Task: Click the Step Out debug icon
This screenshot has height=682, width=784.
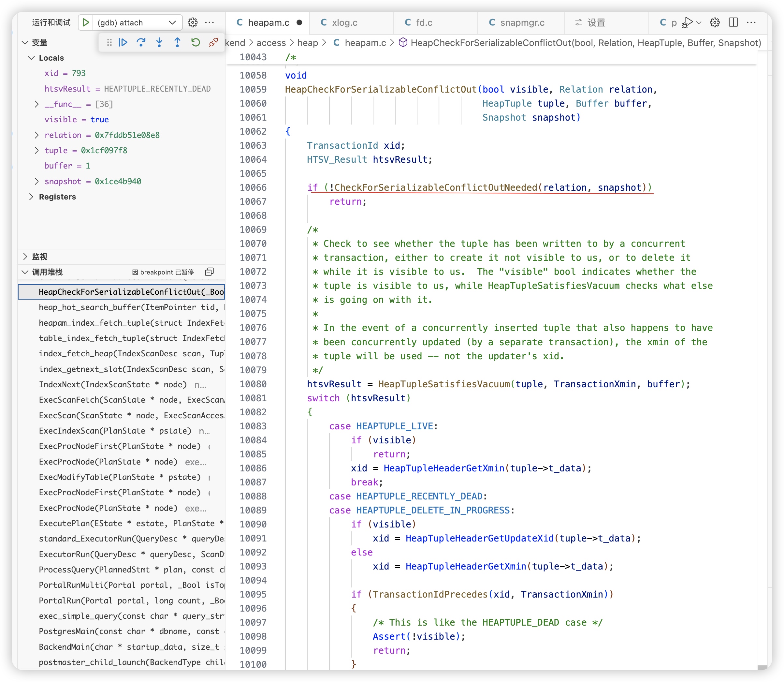Action: click(177, 42)
